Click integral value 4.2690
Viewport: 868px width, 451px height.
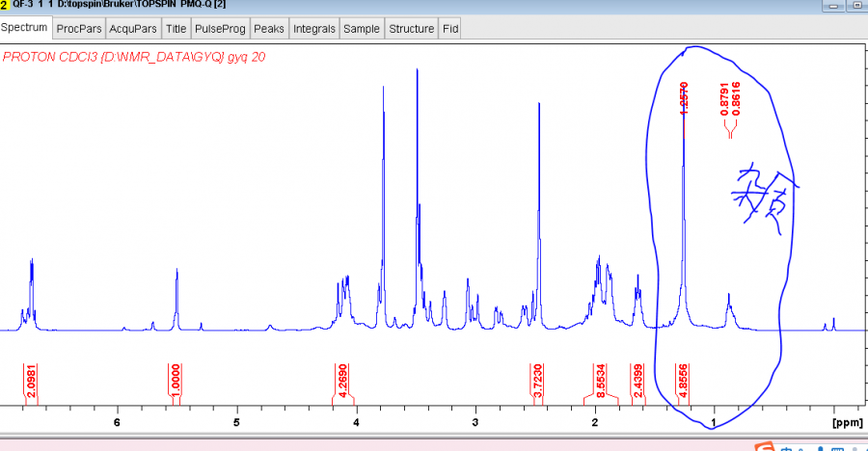342,381
